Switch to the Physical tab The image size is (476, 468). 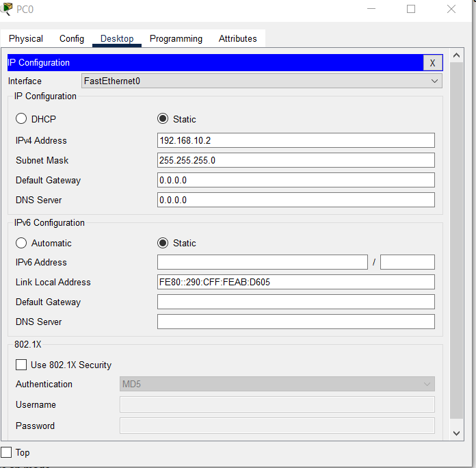pos(26,39)
